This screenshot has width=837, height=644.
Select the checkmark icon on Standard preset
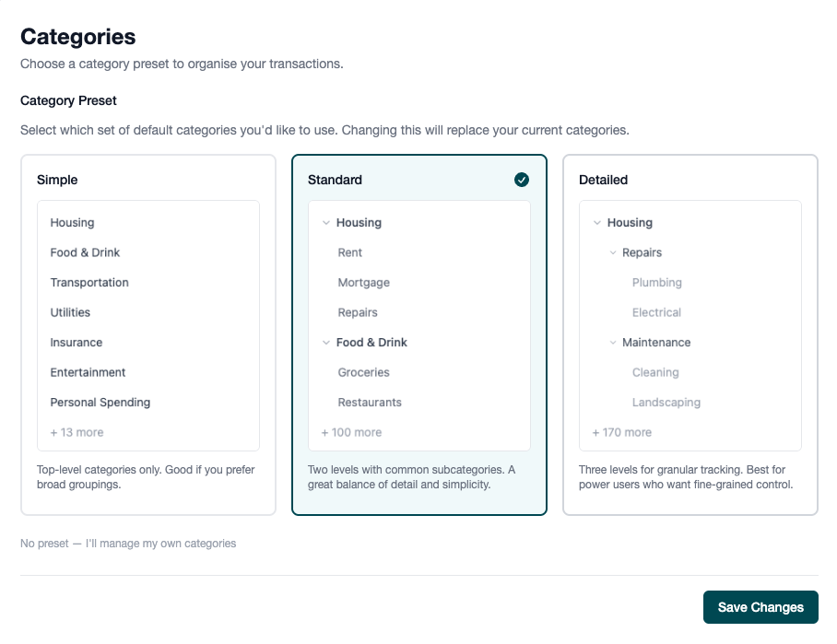click(x=522, y=180)
